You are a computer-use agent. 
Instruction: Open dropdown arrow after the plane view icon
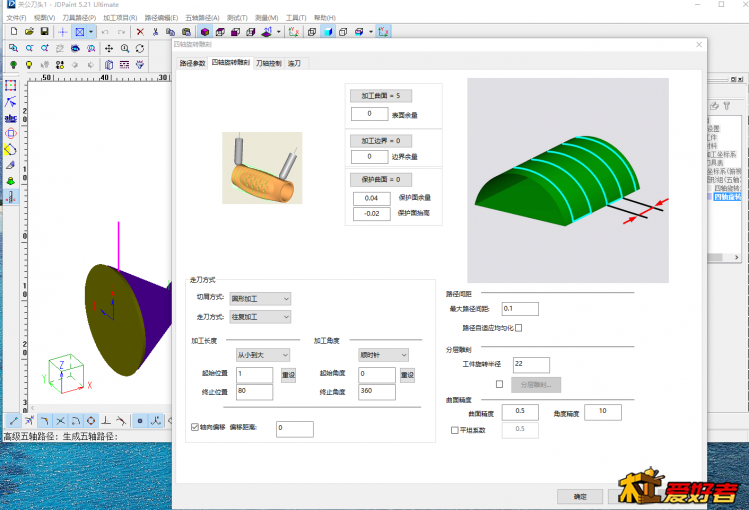[x=278, y=32]
